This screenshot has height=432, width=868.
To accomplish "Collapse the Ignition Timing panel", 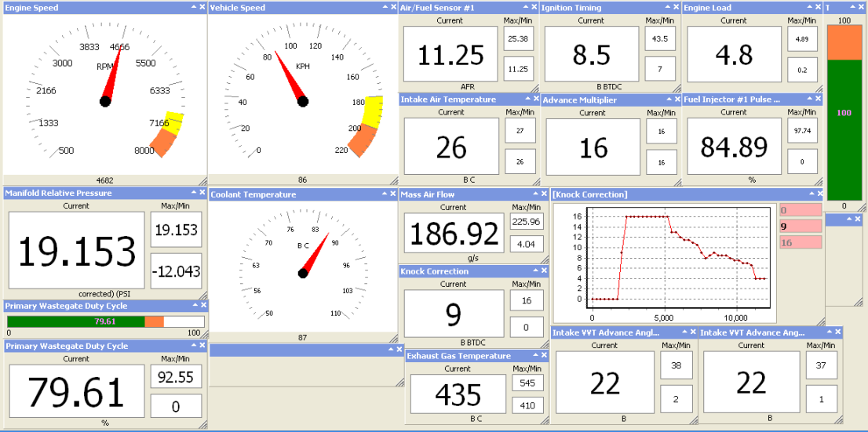I will click(x=668, y=7).
